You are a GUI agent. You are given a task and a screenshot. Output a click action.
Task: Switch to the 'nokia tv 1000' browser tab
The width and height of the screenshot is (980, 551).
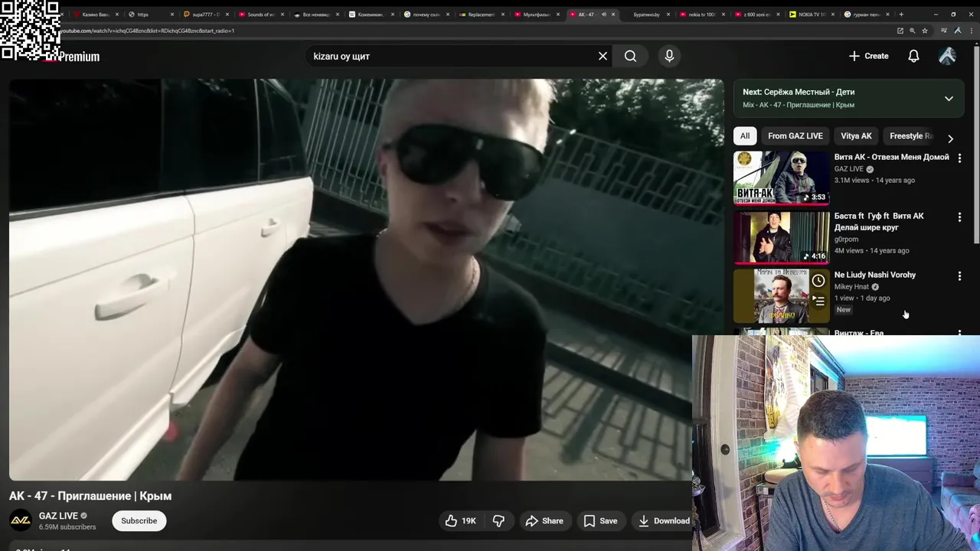(700, 15)
